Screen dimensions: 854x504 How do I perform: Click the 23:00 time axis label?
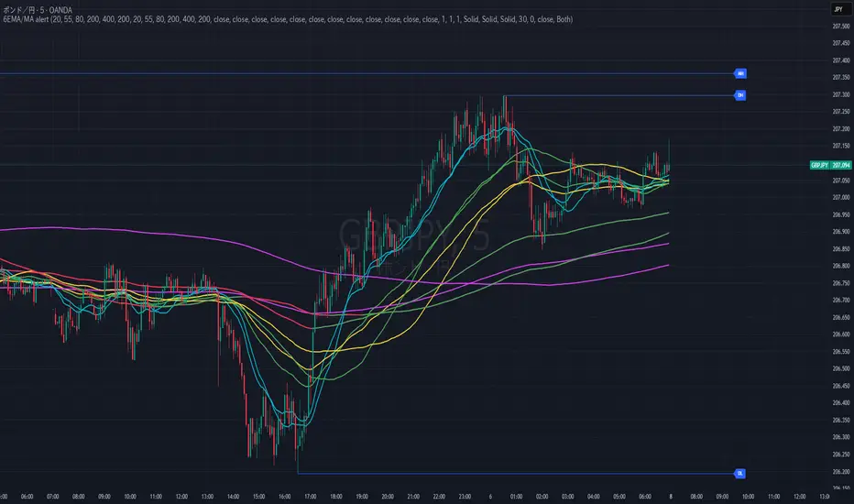[465, 497]
